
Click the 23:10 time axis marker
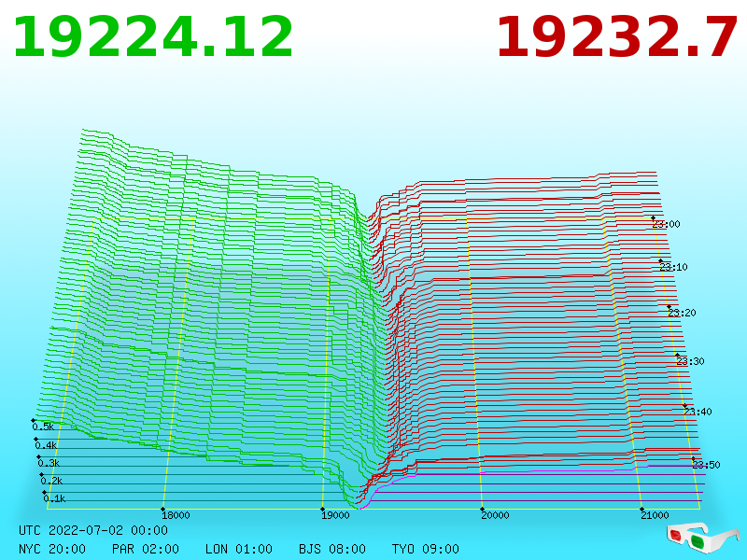[673, 267]
